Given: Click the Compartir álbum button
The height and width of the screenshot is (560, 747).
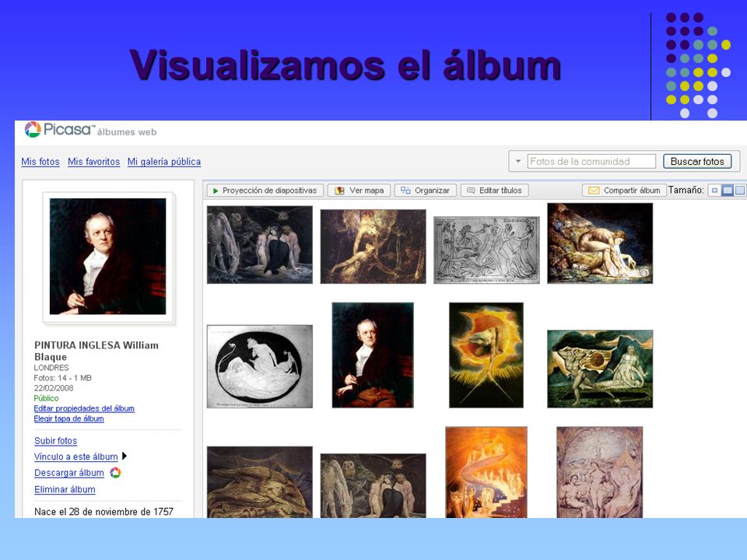Looking at the screenshot, I should pyautogui.click(x=624, y=191).
